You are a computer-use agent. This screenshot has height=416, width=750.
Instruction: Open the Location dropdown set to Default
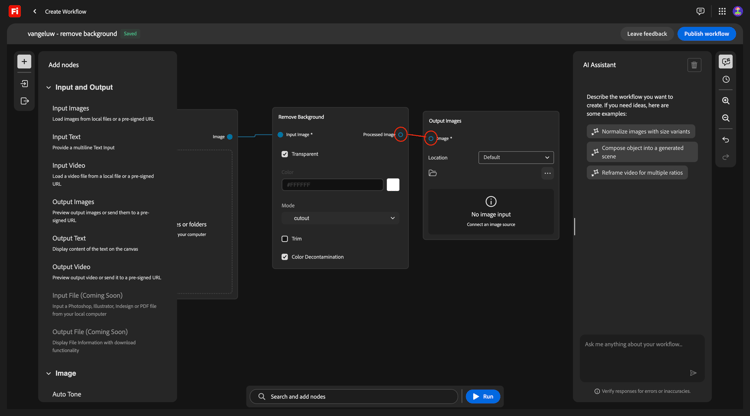tap(516, 157)
